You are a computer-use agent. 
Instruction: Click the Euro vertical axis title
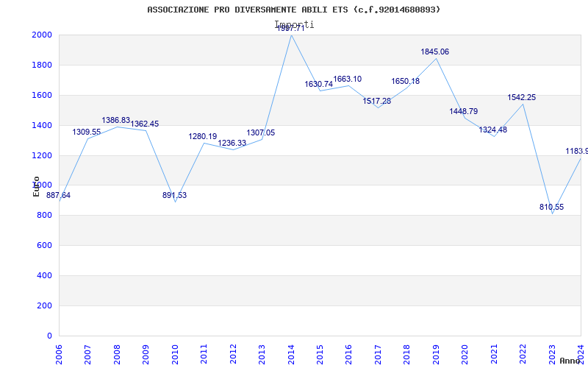pos(36,187)
